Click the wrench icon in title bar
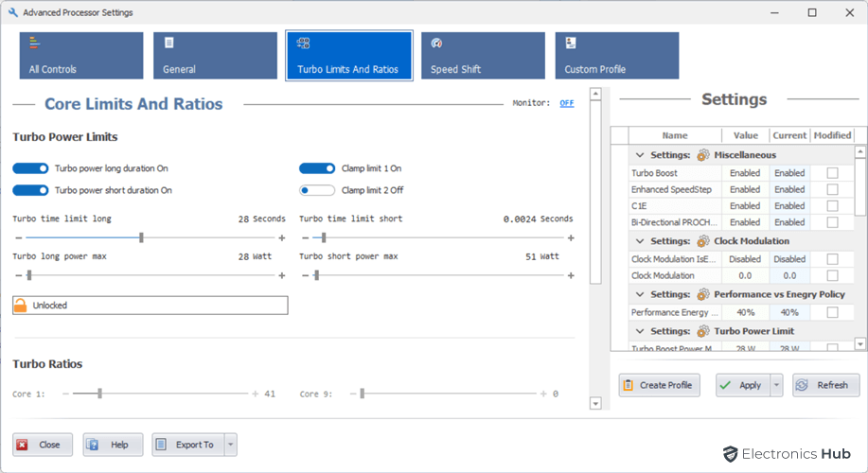The image size is (868, 473). coord(12,12)
